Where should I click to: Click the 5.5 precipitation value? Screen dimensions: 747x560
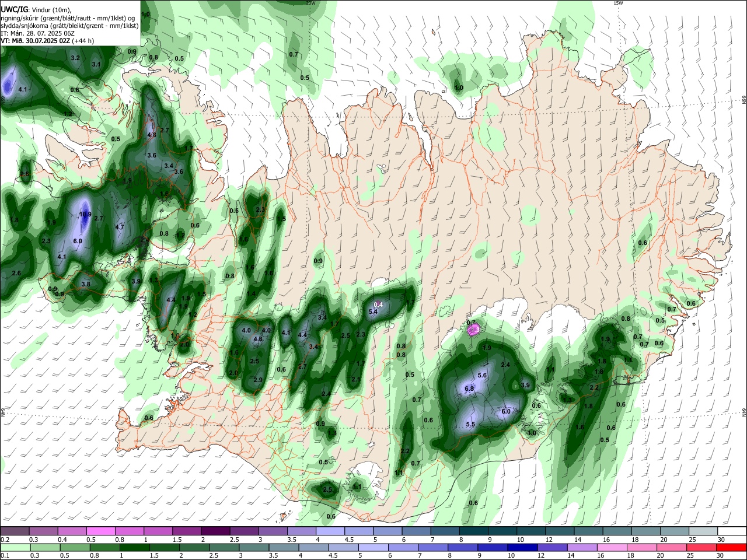tap(471, 424)
